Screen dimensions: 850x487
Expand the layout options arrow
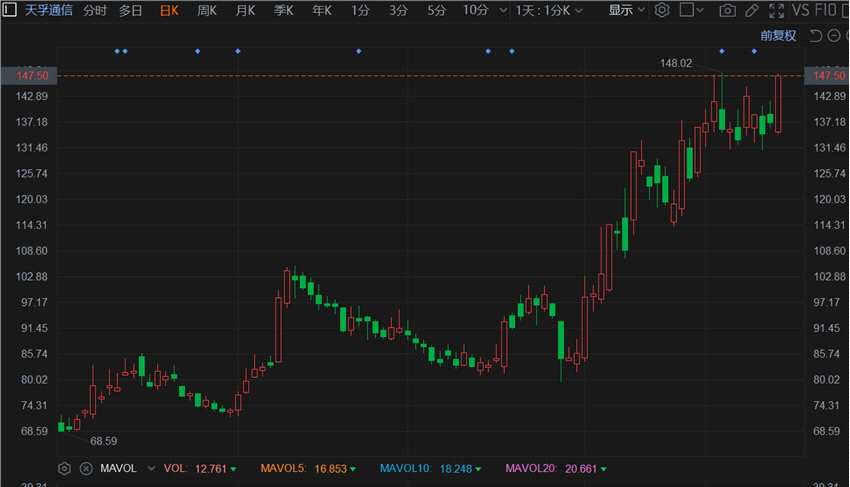[x=700, y=10]
